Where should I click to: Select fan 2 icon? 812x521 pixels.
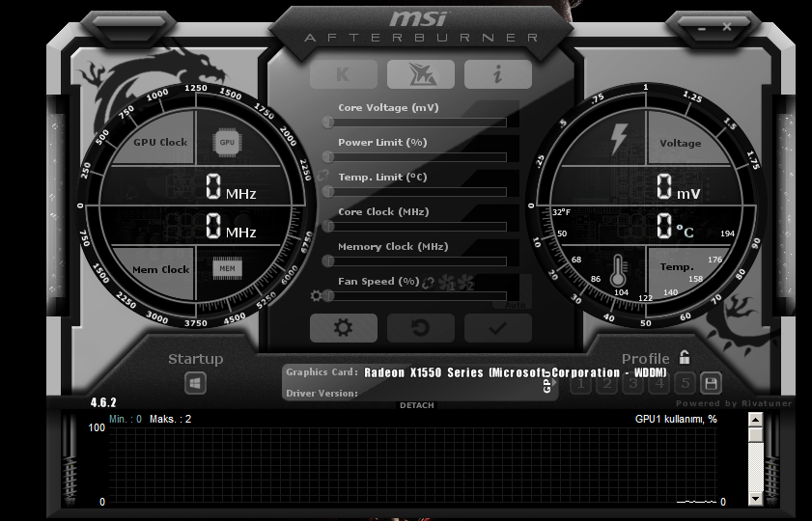pos(465,283)
